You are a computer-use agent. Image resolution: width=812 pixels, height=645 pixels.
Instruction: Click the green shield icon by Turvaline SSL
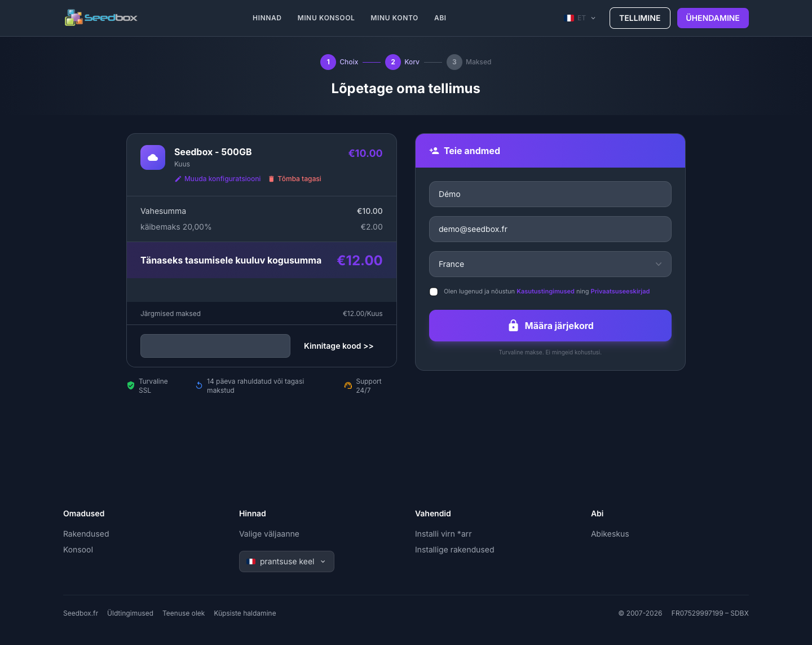(x=131, y=385)
